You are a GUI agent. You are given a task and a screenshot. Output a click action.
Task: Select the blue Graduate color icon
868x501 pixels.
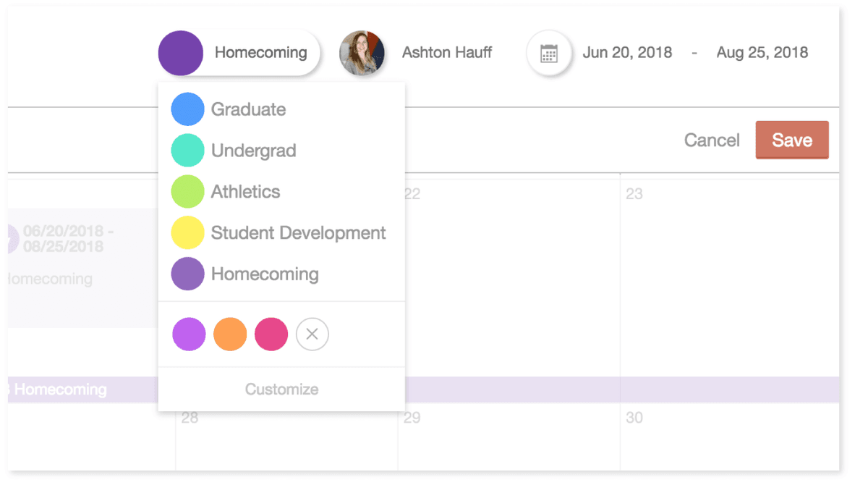[187, 109]
